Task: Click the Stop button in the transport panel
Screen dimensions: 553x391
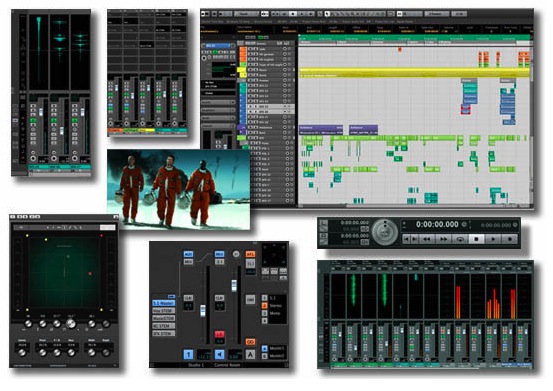Action: [x=476, y=239]
